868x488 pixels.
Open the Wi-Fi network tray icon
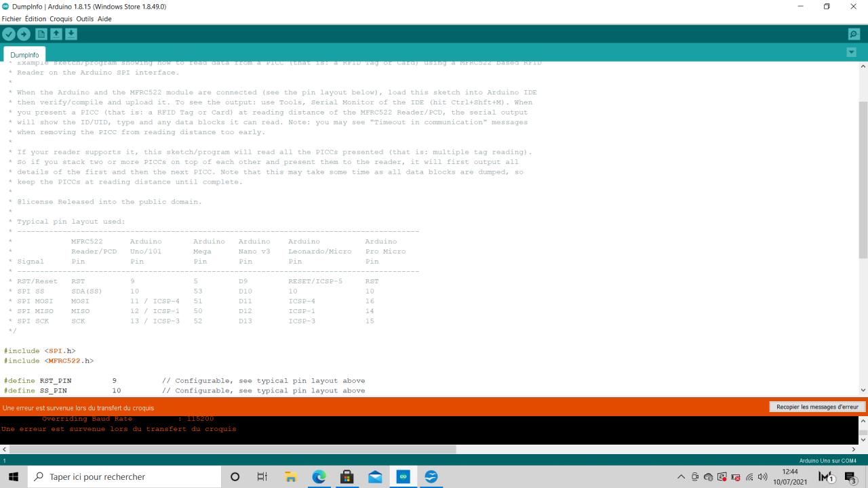pyautogui.click(x=749, y=477)
